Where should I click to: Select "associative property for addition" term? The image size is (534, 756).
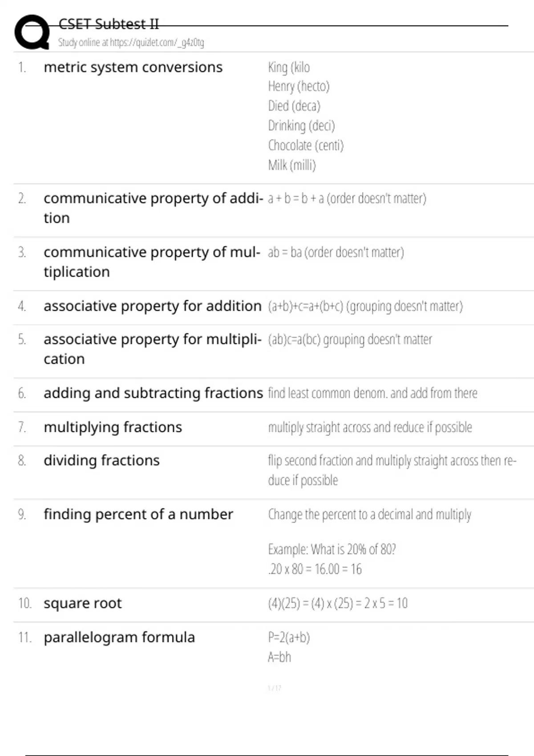pos(153,306)
